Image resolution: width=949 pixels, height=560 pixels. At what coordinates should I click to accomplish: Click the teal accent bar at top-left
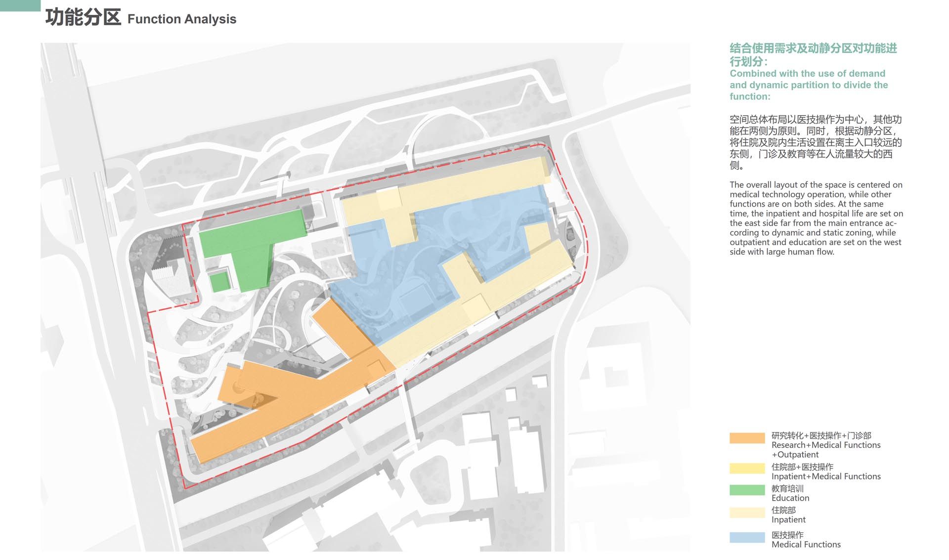click(20, 5)
